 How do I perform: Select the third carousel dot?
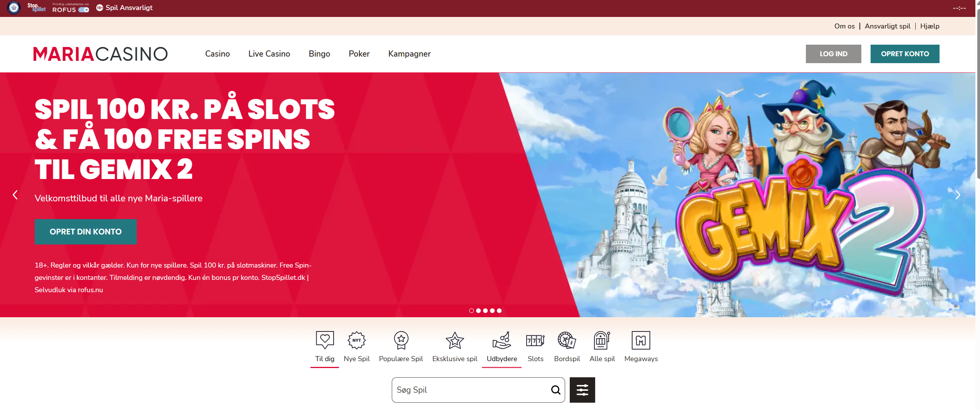point(485,311)
